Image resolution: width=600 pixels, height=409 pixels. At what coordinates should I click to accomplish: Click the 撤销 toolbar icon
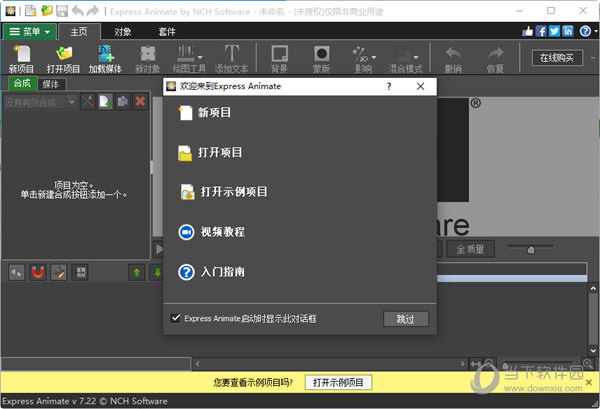pyautogui.click(x=453, y=59)
